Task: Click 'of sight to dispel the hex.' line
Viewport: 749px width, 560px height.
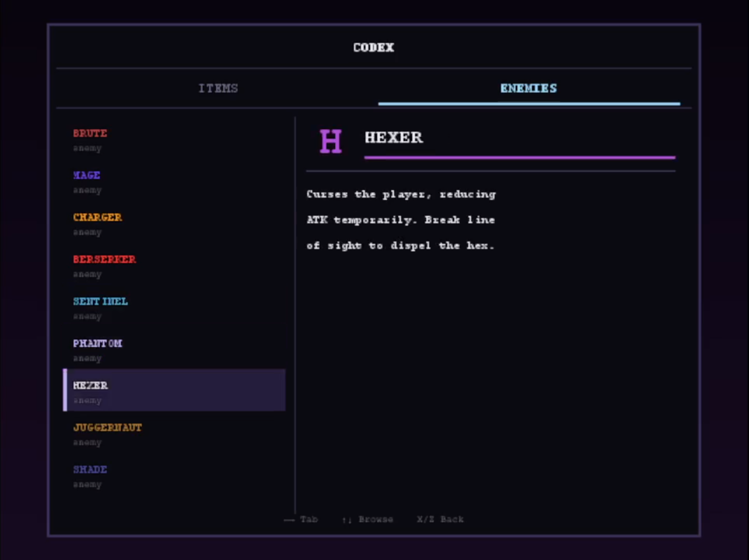Action: pos(400,245)
